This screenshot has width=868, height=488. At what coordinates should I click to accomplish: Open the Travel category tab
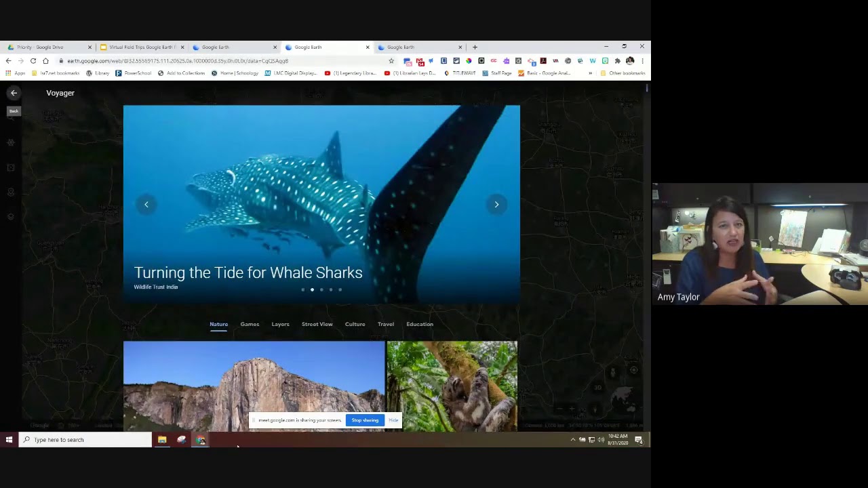click(x=385, y=324)
